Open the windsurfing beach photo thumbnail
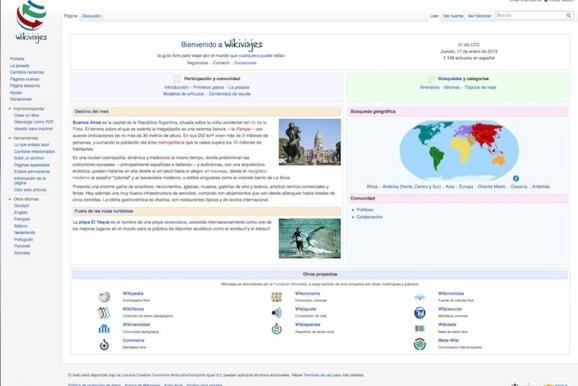The width and height of the screenshot is (578, 386). (310, 238)
